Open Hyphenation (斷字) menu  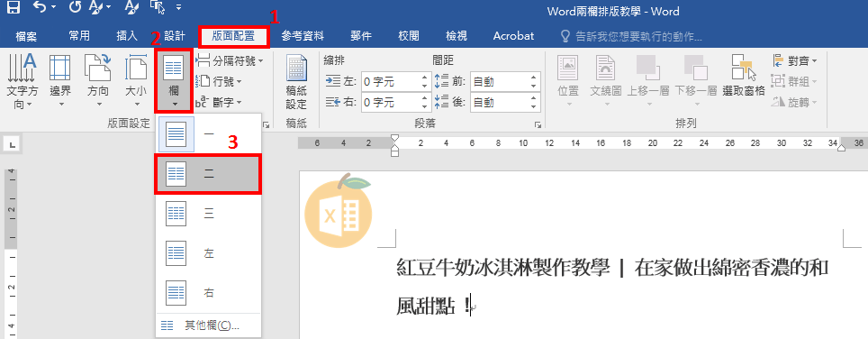pyautogui.click(x=219, y=102)
